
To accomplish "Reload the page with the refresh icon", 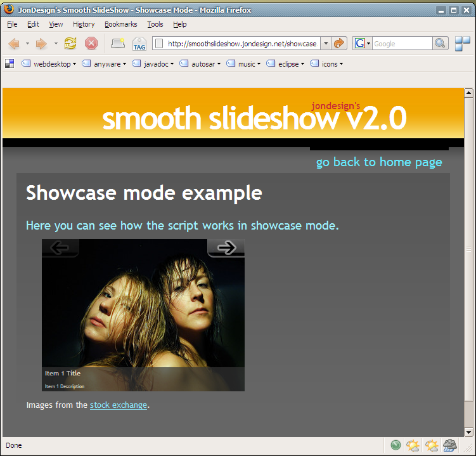I will (x=70, y=43).
